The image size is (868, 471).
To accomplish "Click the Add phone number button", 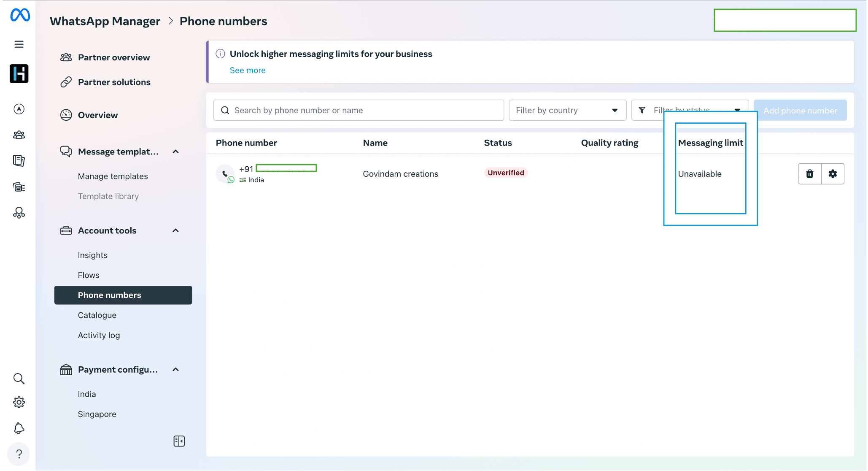I will (x=800, y=110).
